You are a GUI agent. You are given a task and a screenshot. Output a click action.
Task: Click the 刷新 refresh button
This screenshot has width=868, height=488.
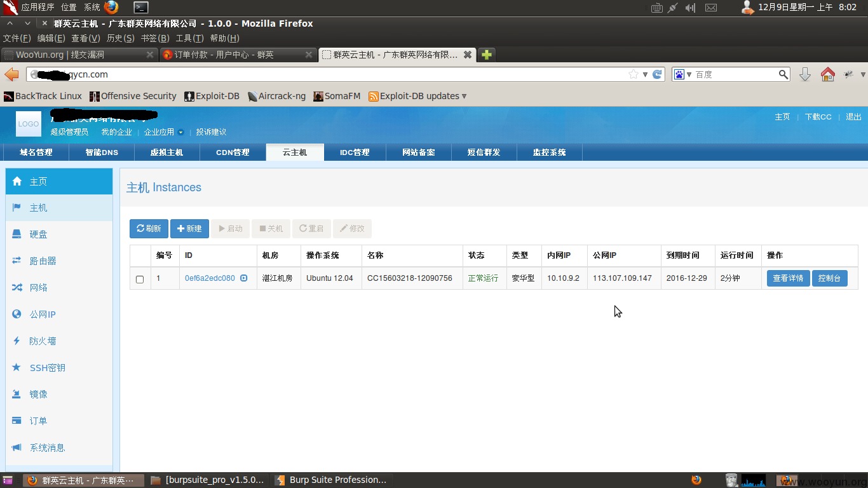[149, 229]
